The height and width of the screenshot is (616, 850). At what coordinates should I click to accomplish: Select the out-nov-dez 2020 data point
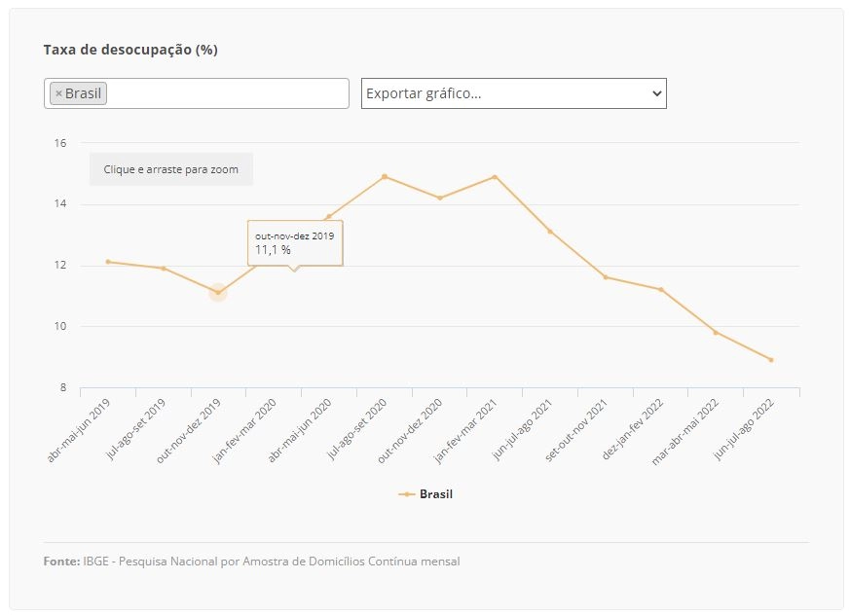point(440,198)
